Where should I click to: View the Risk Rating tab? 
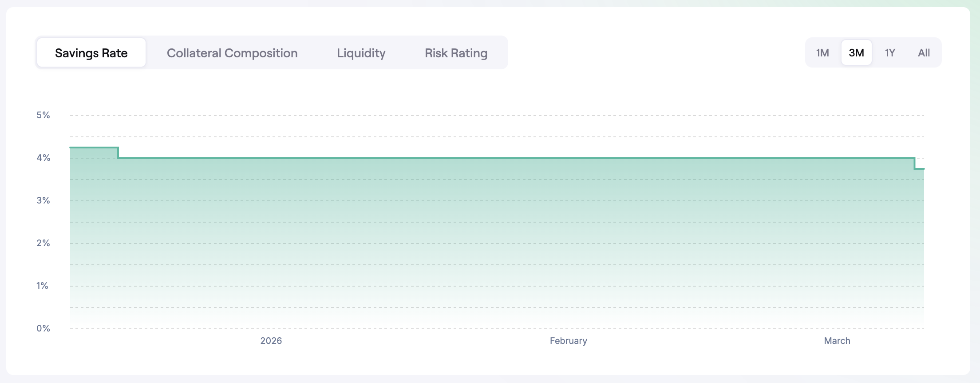[x=456, y=53]
